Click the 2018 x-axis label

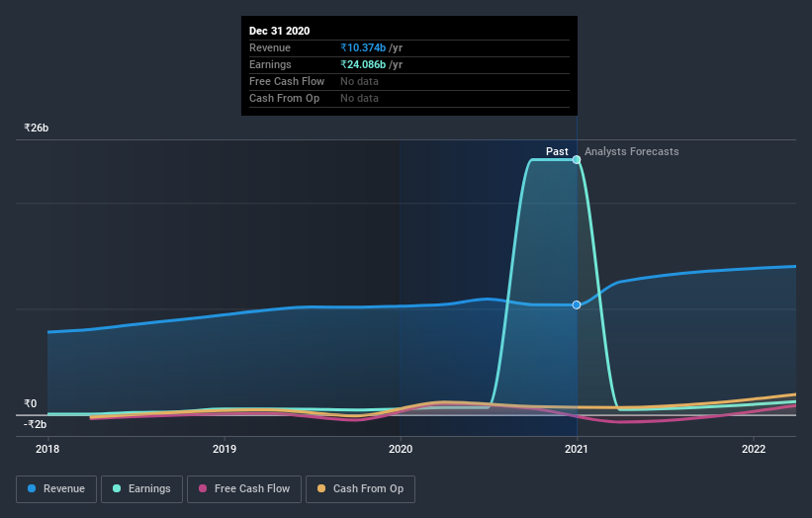click(x=47, y=449)
